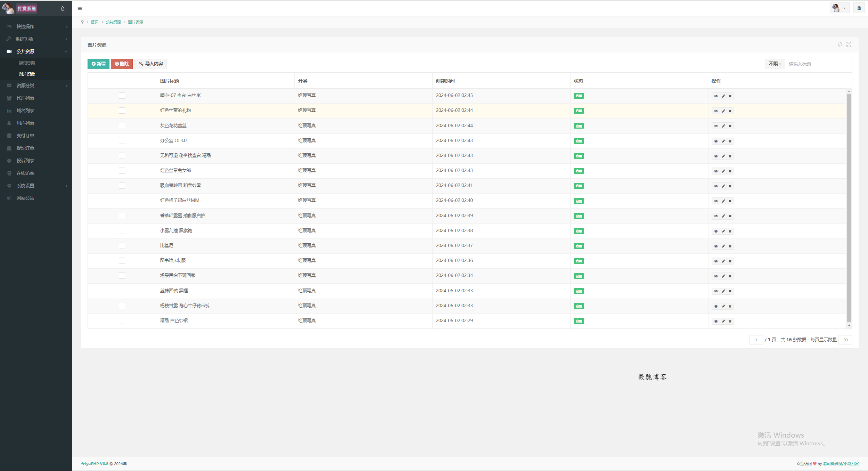The image size is (868, 471).
Task: Tick the 图书馆jk制服 row checkbox
Action: [122, 261]
